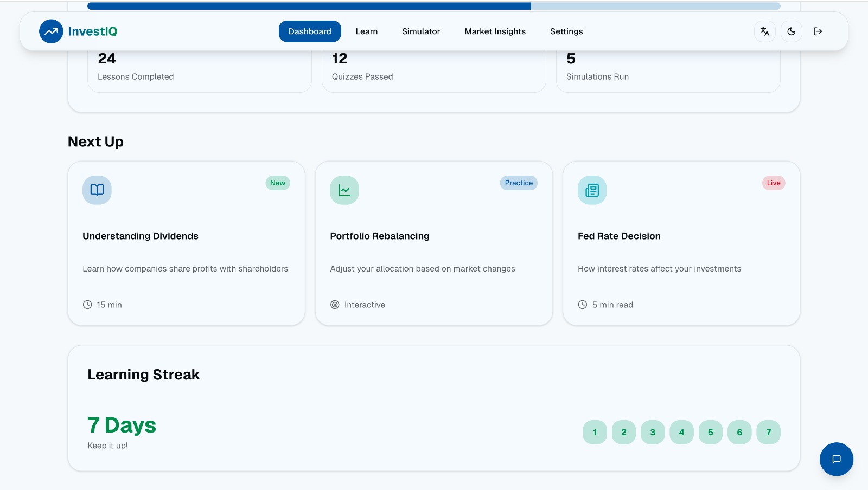Open the language translate icon
This screenshot has height=490, width=868.
click(765, 31)
